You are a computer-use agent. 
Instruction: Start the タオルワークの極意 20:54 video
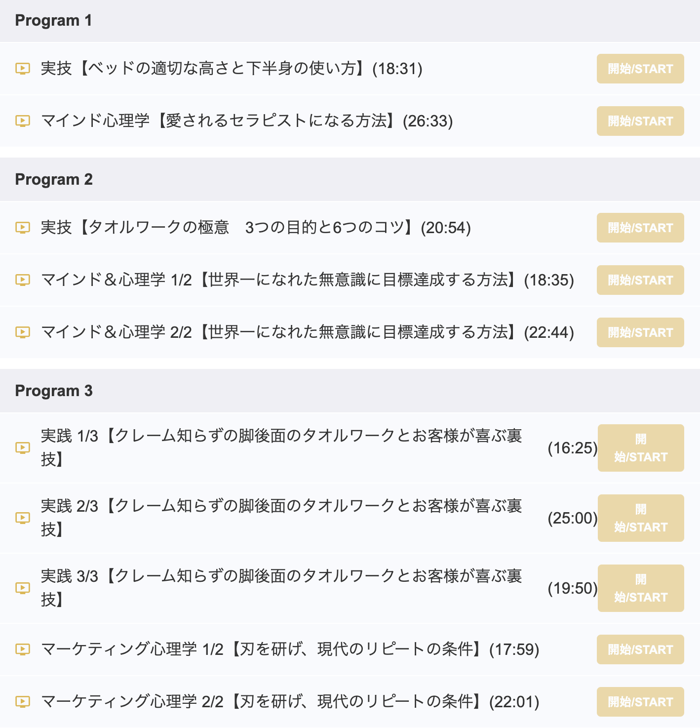click(x=640, y=228)
